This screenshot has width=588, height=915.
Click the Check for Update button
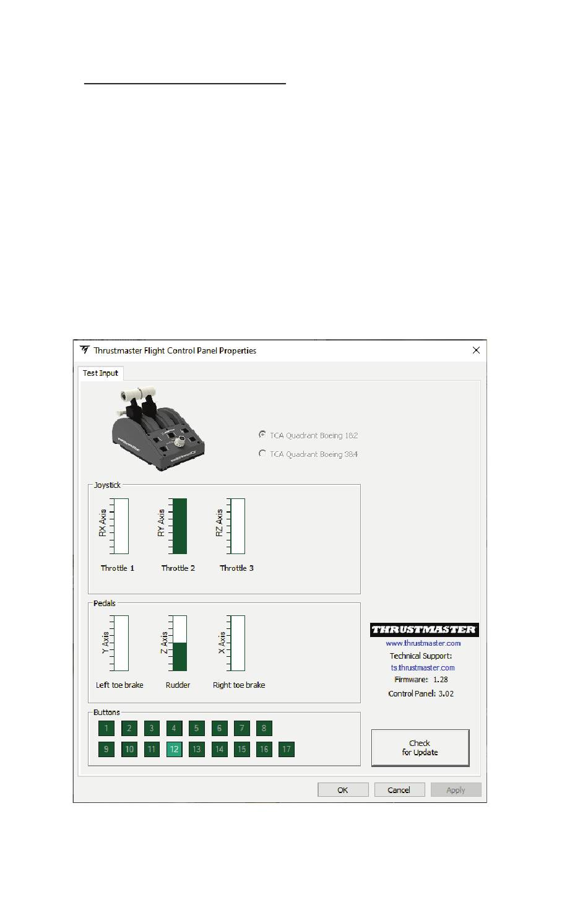(x=420, y=747)
